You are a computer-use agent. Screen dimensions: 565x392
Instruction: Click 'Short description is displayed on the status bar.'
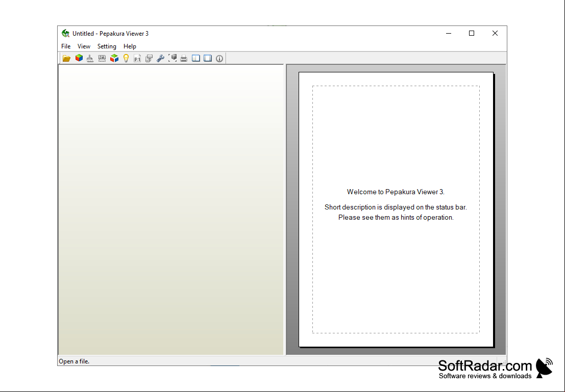(x=396, y=207)
